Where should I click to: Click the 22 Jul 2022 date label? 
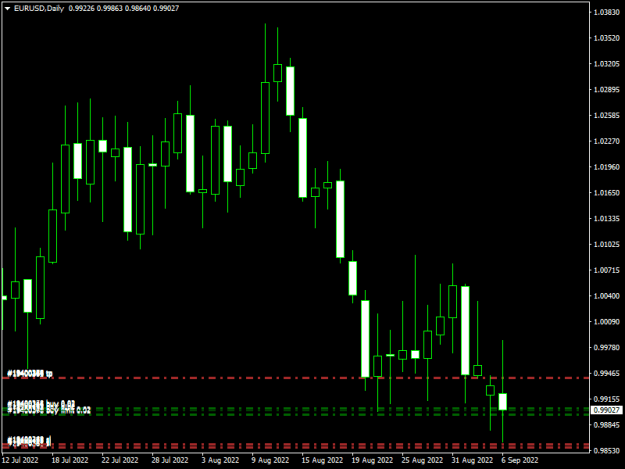pos(120,460)
